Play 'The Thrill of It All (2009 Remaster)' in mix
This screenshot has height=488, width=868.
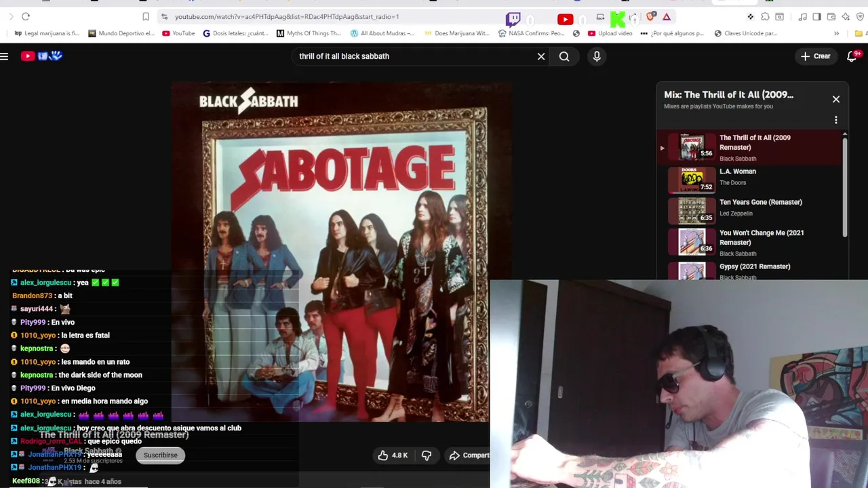click(x=749, y=147)
